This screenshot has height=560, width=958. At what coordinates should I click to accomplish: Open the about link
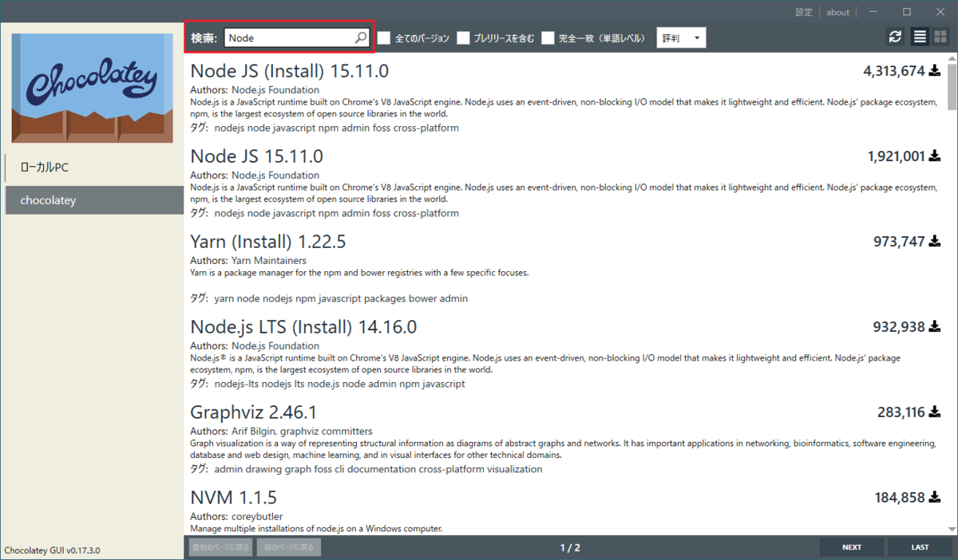click(x=837, y=12)
